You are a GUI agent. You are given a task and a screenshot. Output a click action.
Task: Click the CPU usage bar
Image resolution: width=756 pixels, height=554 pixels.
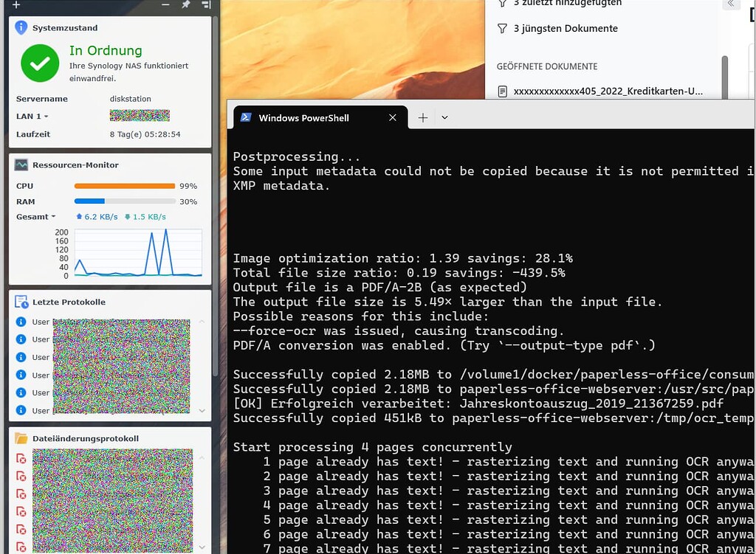(x=124, y=186)
